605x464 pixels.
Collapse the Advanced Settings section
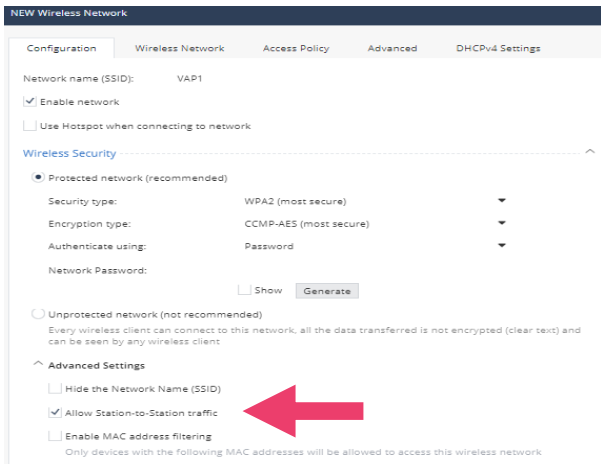pyautogui.click(x=39, y=365)
